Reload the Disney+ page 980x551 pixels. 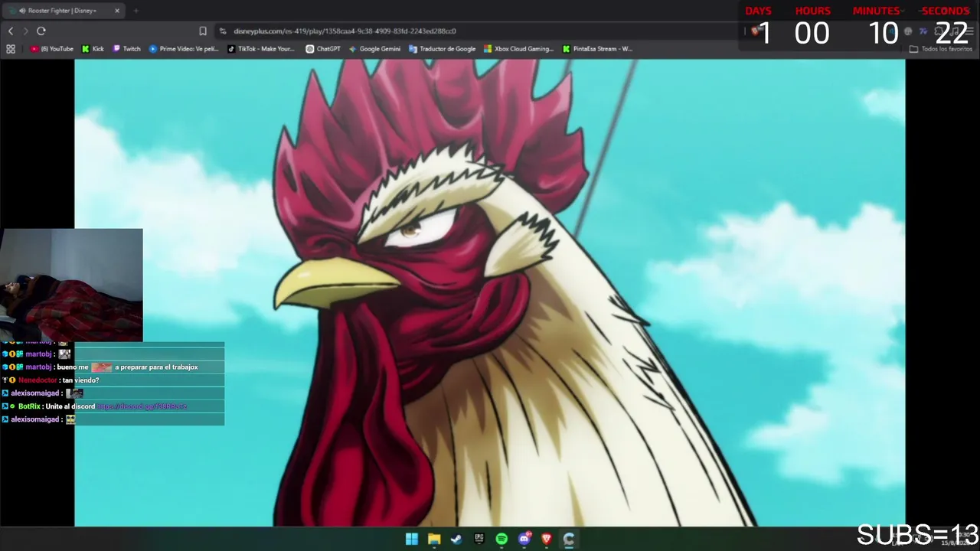coord(41,31)
